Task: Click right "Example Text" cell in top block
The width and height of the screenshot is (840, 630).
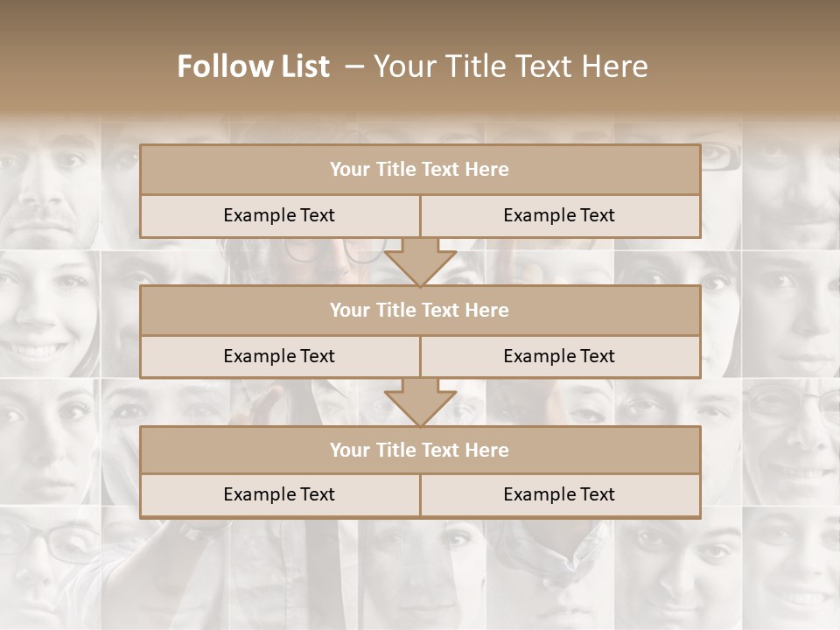Action: [559, 215]
